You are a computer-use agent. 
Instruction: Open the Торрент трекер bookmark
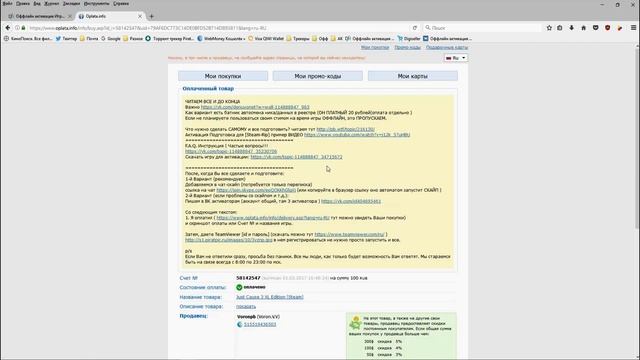click(x=169, y=39)
